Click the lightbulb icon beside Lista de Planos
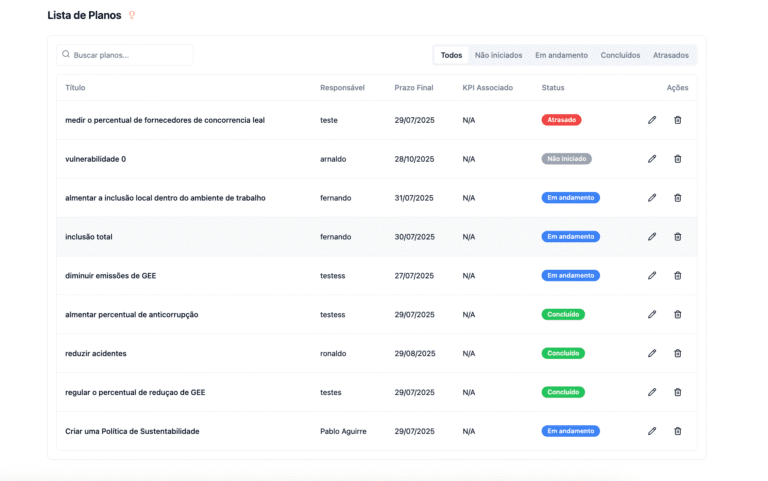Viewport: 768px width, 481px height. [x=132, y=16]
